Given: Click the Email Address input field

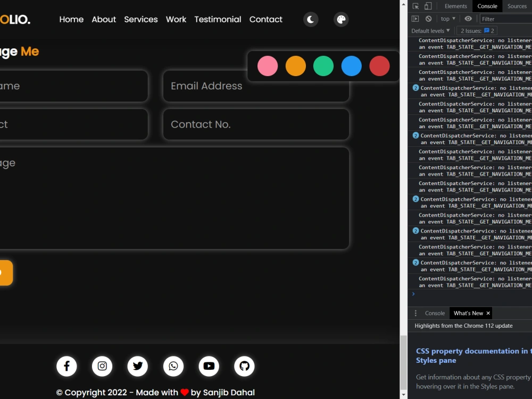Looking at the screenshot, I should (x=256, y=86).
